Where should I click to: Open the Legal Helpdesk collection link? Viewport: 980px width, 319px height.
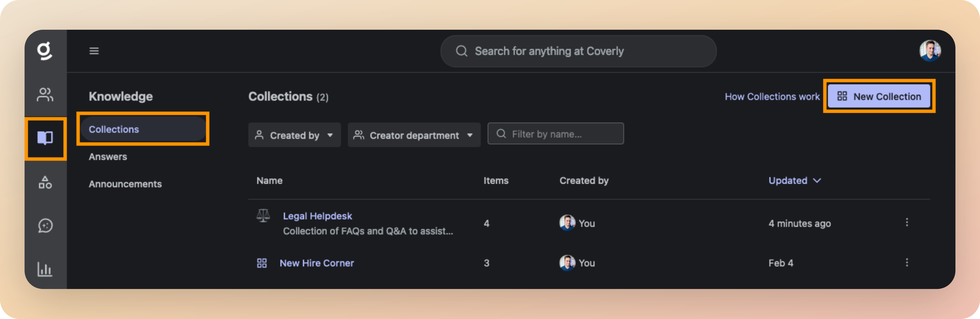[317, 216]
